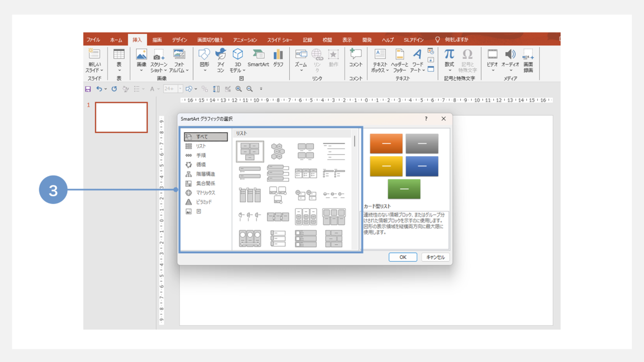
Task: Open the font size 24+ dropdown
Action: click(x=180, y=89)
